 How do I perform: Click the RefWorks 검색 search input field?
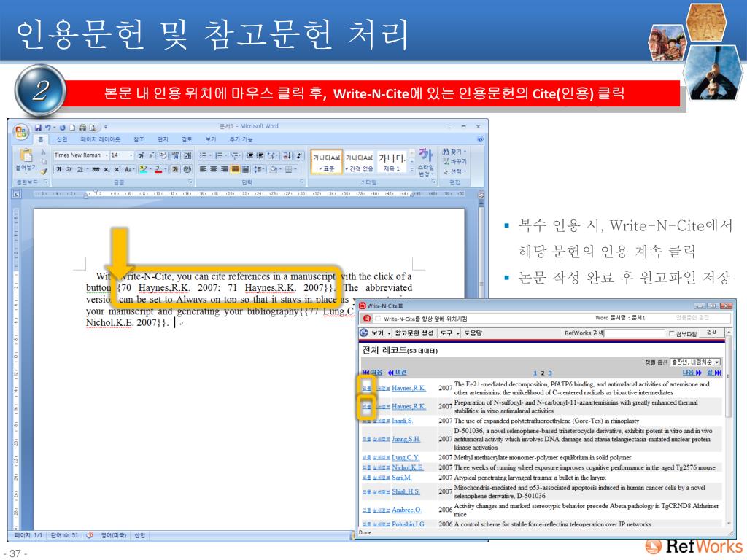(x=634, y=333)
